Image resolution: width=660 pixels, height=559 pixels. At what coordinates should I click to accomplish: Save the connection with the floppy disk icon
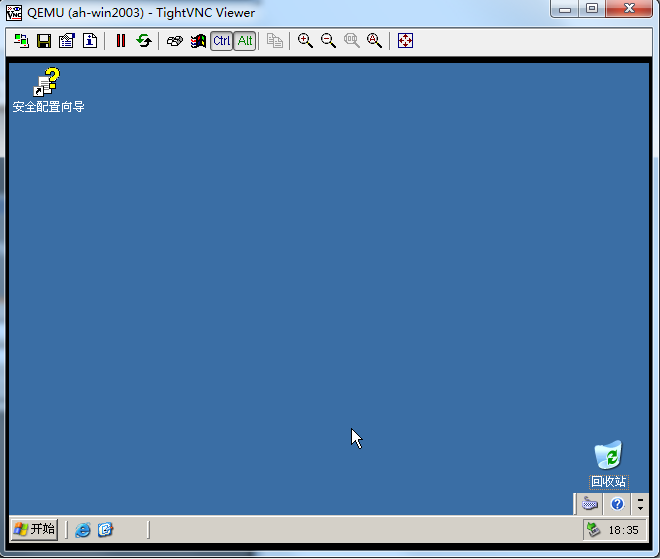click(44, 41)
